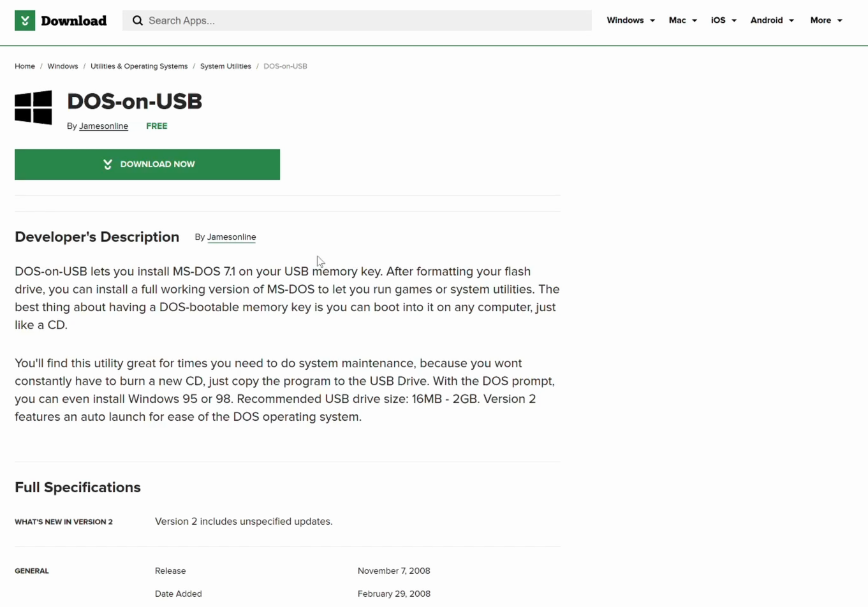Click Jamesonline link under the app title

[103, 126]
